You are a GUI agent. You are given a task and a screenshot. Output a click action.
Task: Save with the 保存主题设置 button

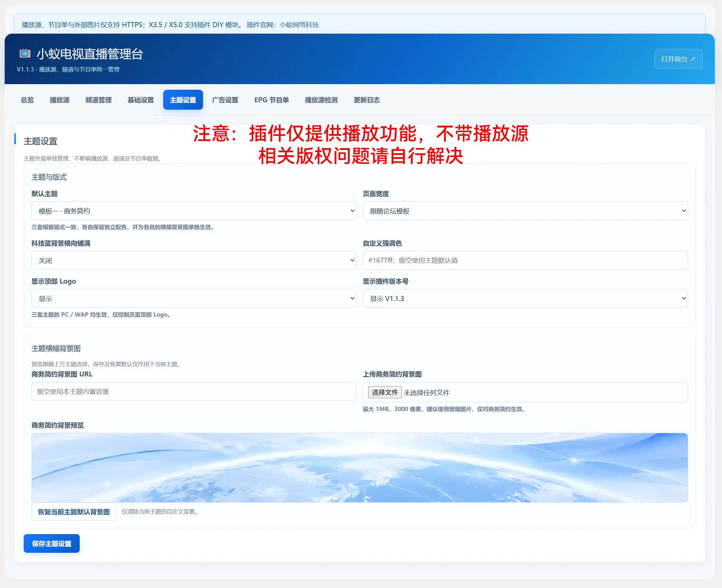52,543
